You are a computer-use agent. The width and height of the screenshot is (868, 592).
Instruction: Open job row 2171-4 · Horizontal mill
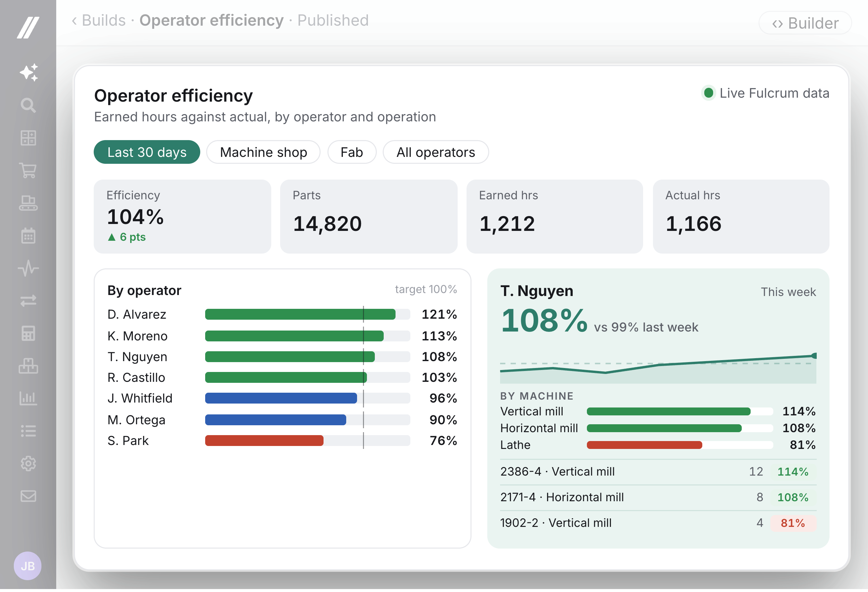658,499
